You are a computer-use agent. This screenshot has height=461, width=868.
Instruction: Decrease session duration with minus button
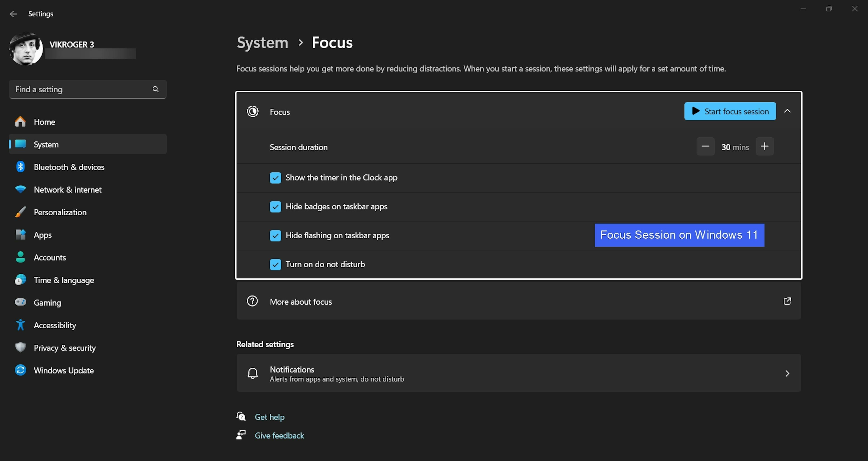pyautogui.click(x=705, y=147)
